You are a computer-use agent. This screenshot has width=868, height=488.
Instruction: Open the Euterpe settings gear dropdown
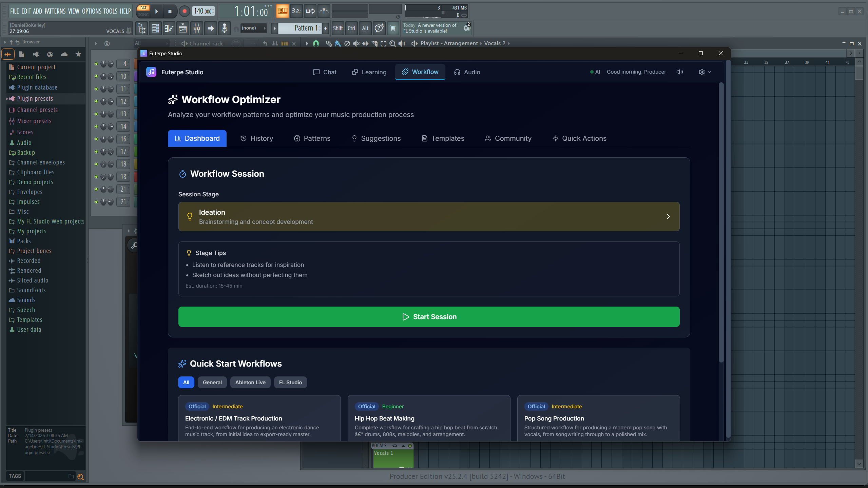click(x=705, y=72)
